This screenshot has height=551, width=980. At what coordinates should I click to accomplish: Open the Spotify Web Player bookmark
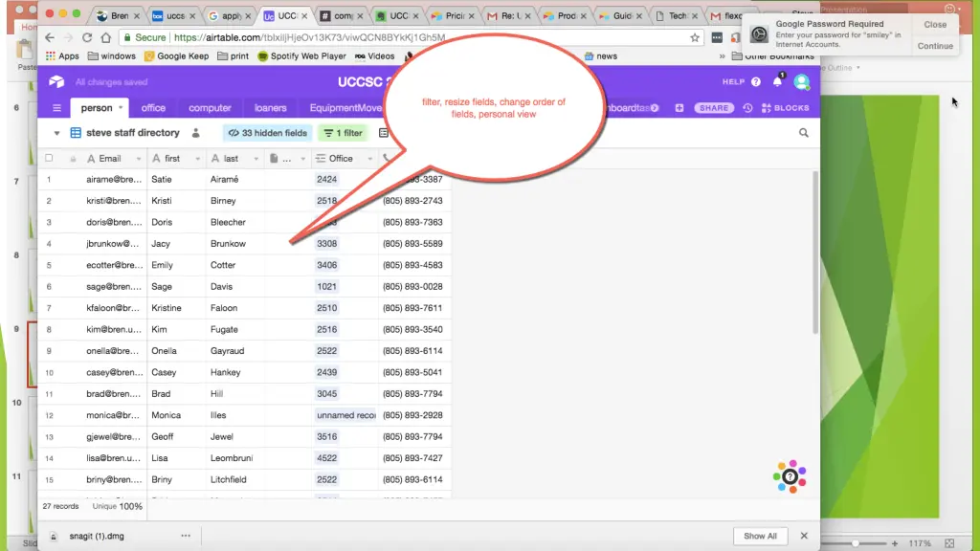301,56
